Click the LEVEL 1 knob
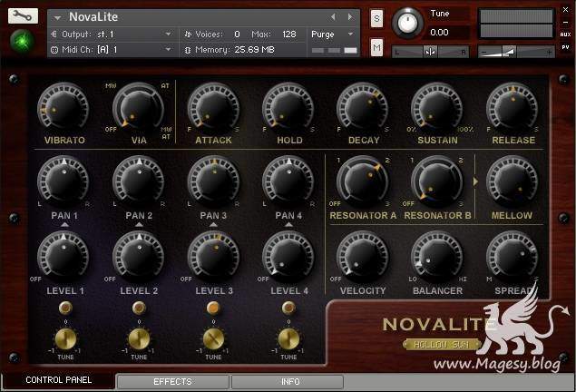This screenshot has height=392, width=576. coord(63,257)
